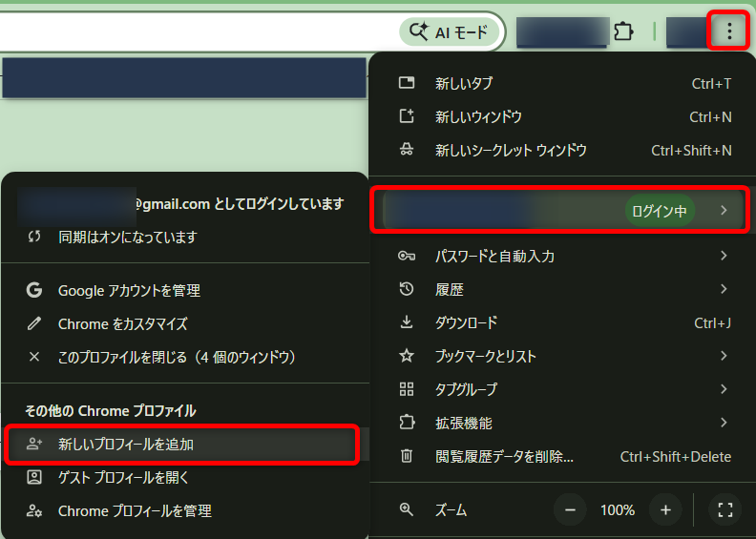Click the zoom in plus button

click(x=665, y=510)
